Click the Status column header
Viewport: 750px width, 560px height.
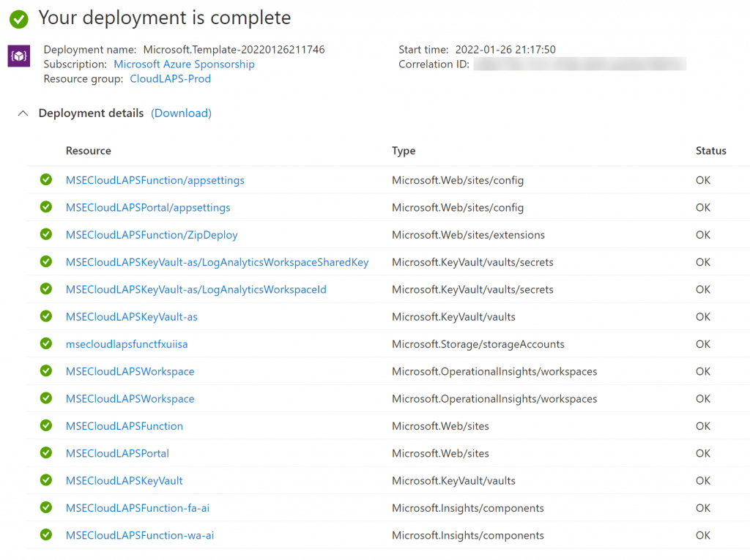pos(710,151)
